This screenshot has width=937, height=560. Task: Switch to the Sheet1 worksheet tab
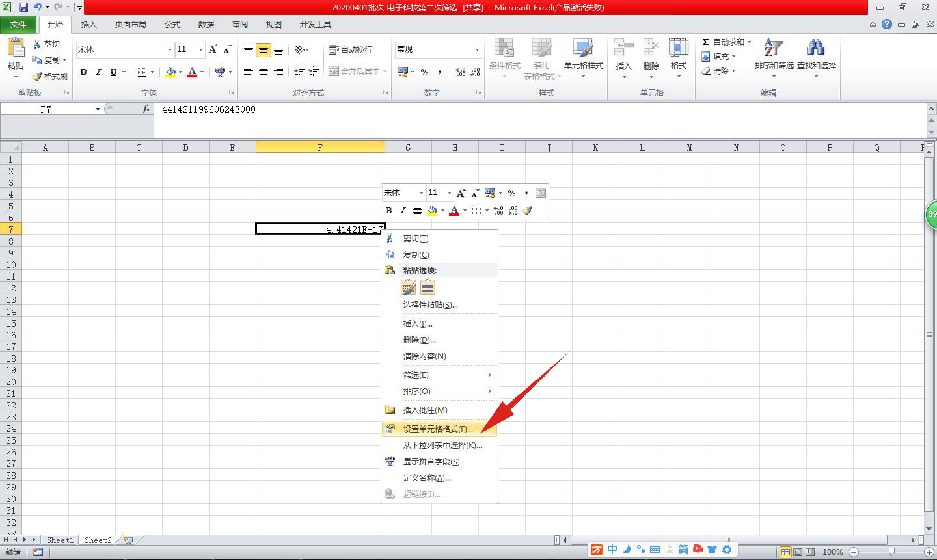[x=60, y=540]
